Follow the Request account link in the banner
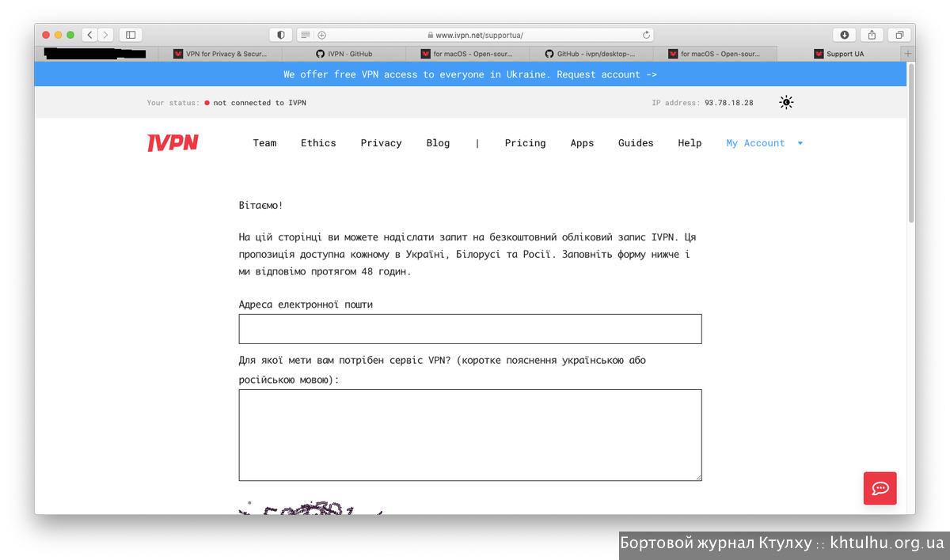This screenshot has width=950, height=560. tap(606, 74)
